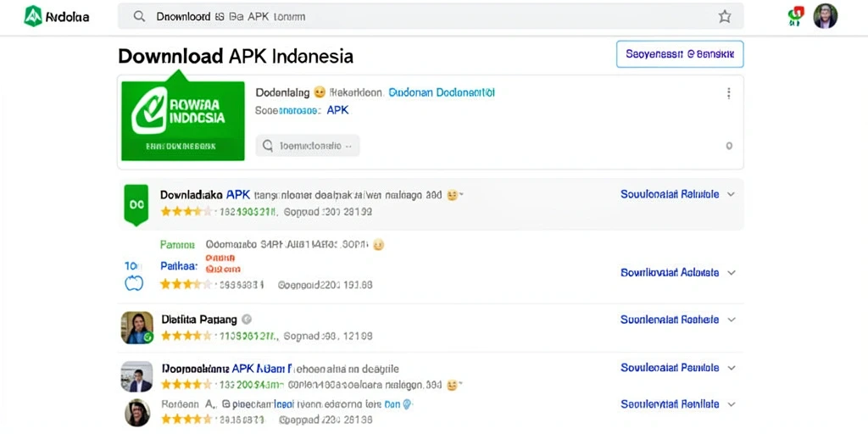Click the red text beside the Parkaa label
This screenshot has height=434, width=868.
coord(223,264)
